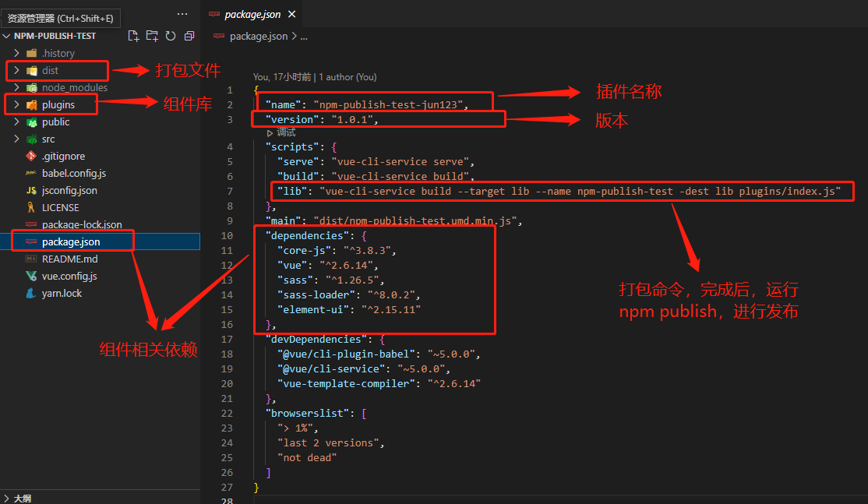Click the JS icon beside jsconfig.json
The height and width of the screenshot is (504, 868).
click(31, 190)
